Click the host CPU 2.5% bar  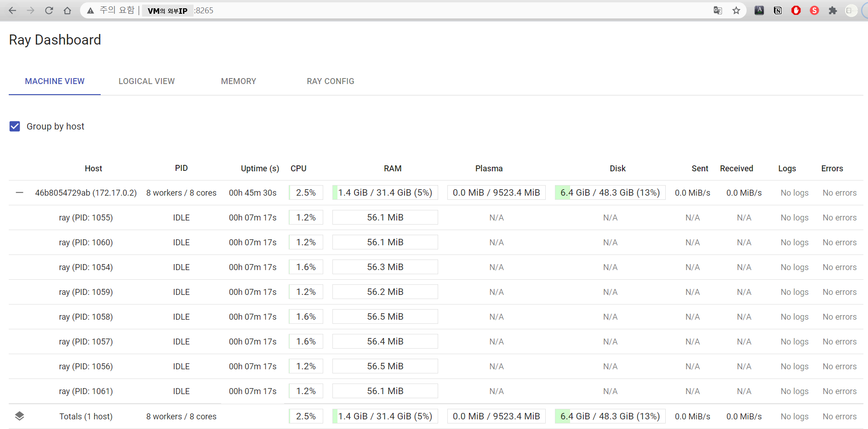[306, 192]
